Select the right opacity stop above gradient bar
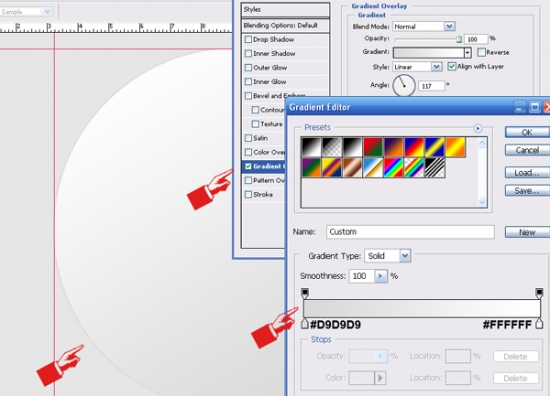Screen dimensions: 550x396 click(539, 293)
